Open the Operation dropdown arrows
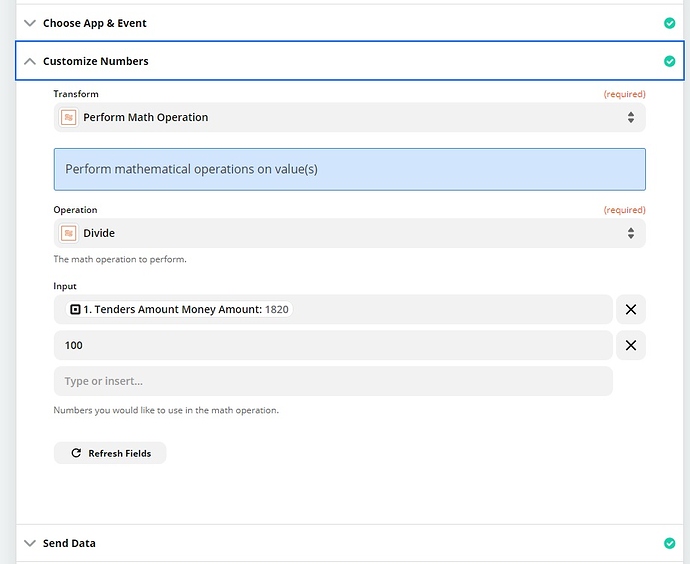 tap(630, 233)
